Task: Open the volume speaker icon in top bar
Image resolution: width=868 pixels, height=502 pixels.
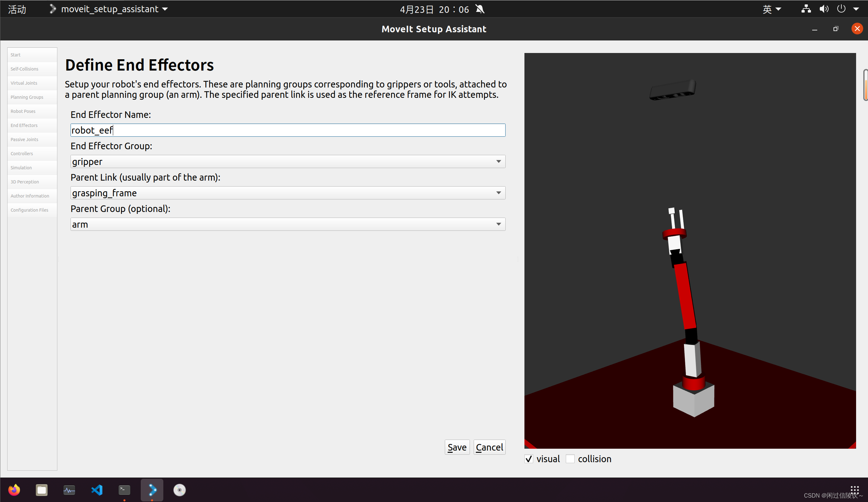Action: tap(823, 9)
